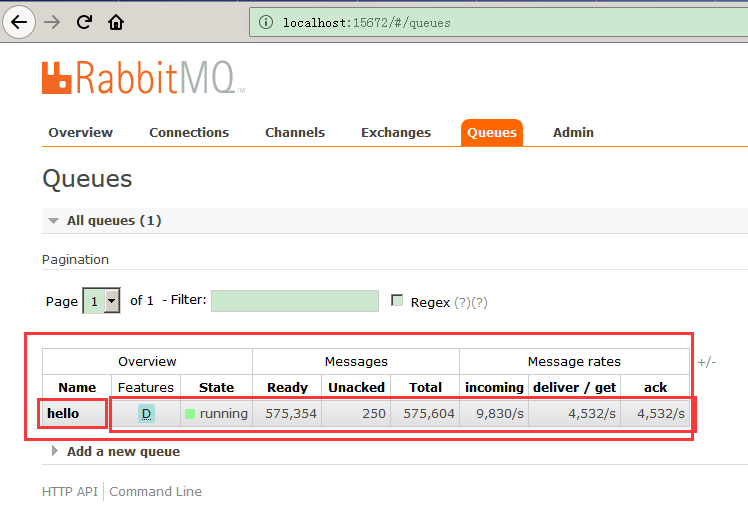Click the D durable feature badge
The image size is (748, 513).
[x=146, y=414]
